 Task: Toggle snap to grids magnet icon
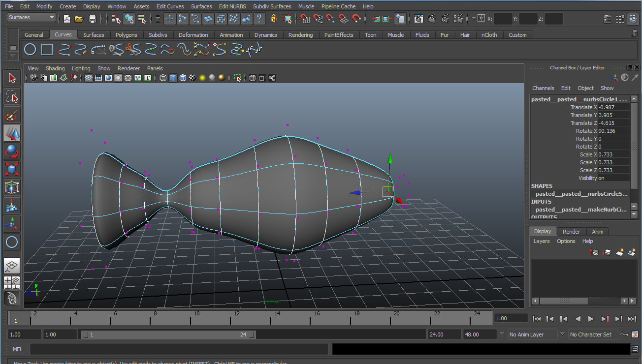305,19
